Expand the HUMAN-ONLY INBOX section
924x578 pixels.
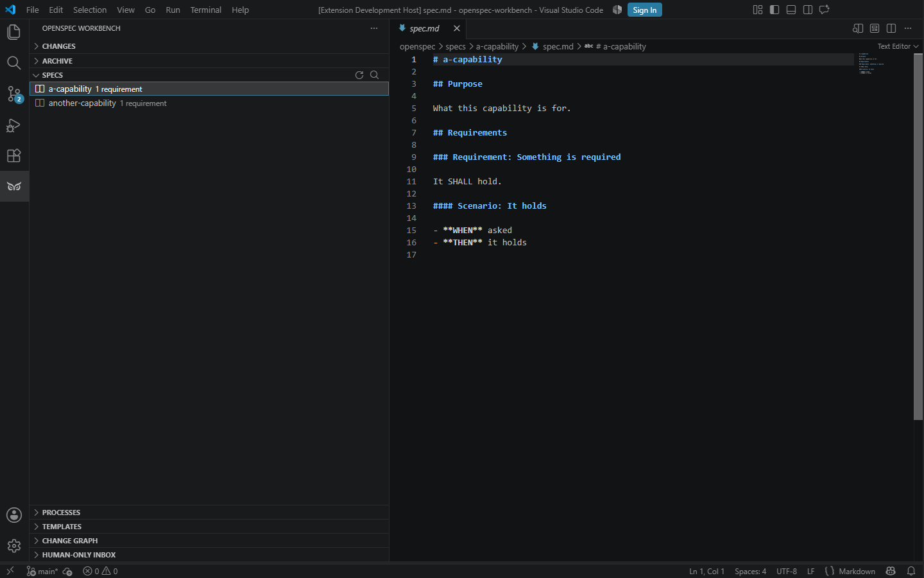(x=209, y=555)
